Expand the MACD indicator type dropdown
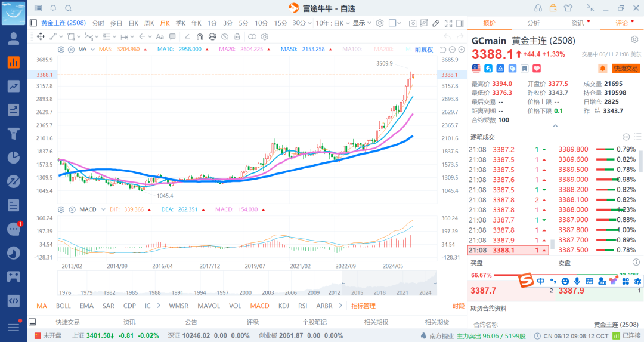 tap(103, 209)
